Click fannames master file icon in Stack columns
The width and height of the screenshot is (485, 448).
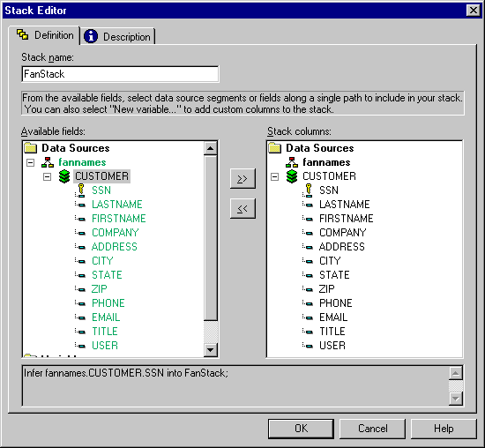[292, 162]
